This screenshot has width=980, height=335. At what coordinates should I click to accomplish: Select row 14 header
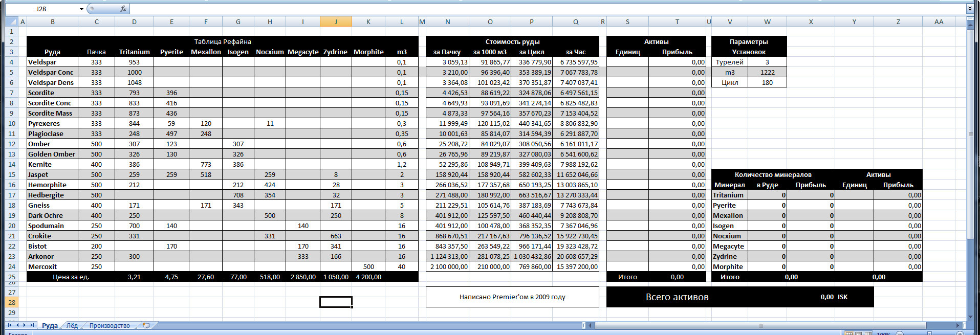(x=12, y=164)
